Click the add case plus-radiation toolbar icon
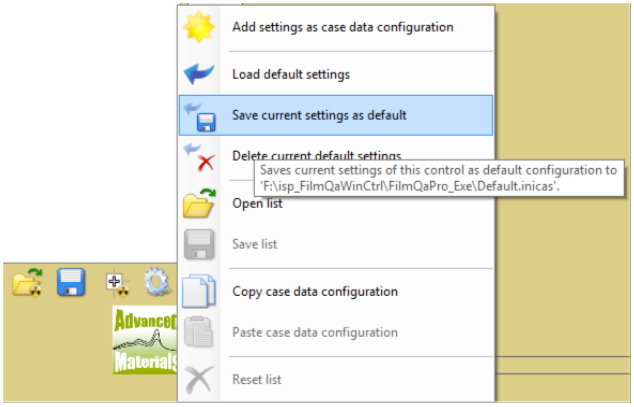The height and width of the screenshot is (407, 634). click(x=118, y=283)
